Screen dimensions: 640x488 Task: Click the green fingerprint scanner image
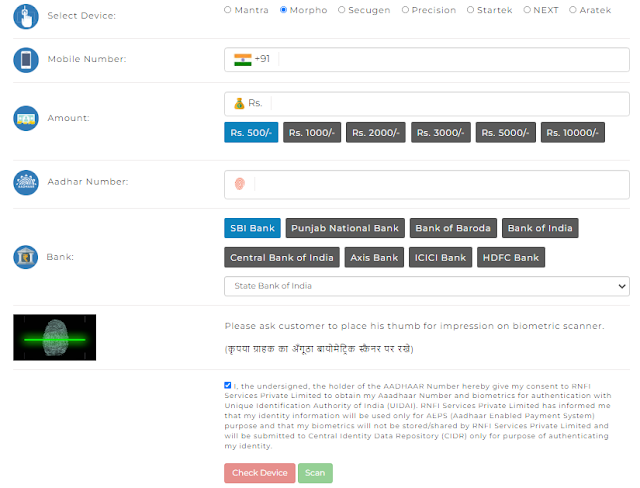pos(55,337)
